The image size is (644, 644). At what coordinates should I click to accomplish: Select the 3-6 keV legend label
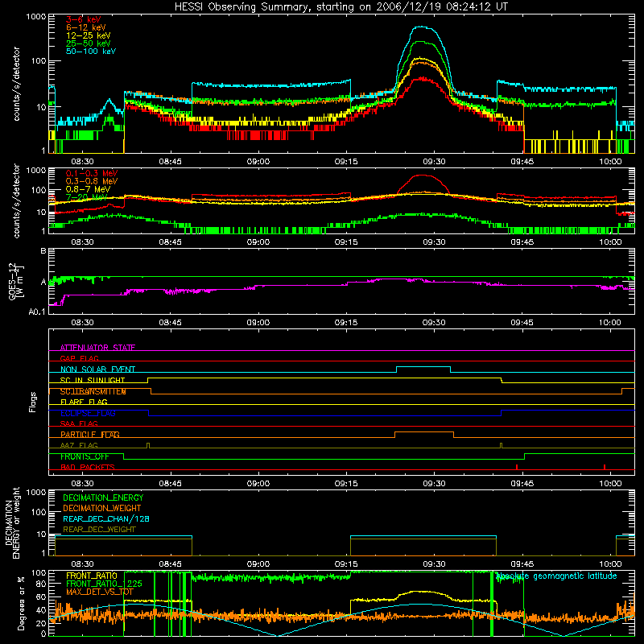click(84, 19)
